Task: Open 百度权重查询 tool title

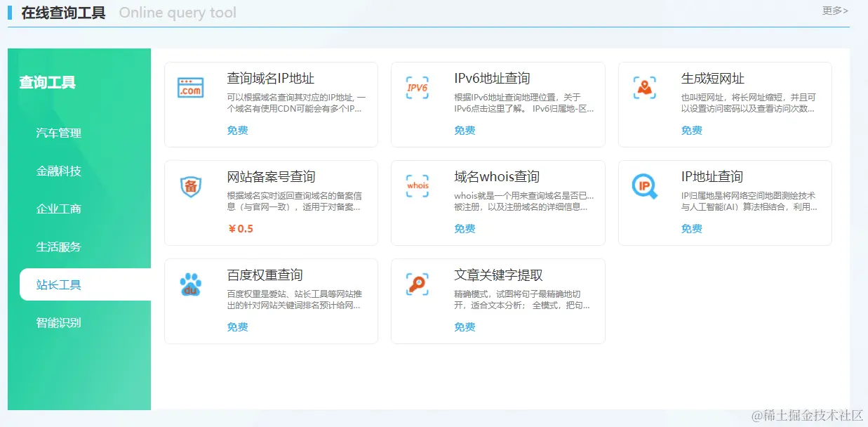Action: (x=265, y=275)
